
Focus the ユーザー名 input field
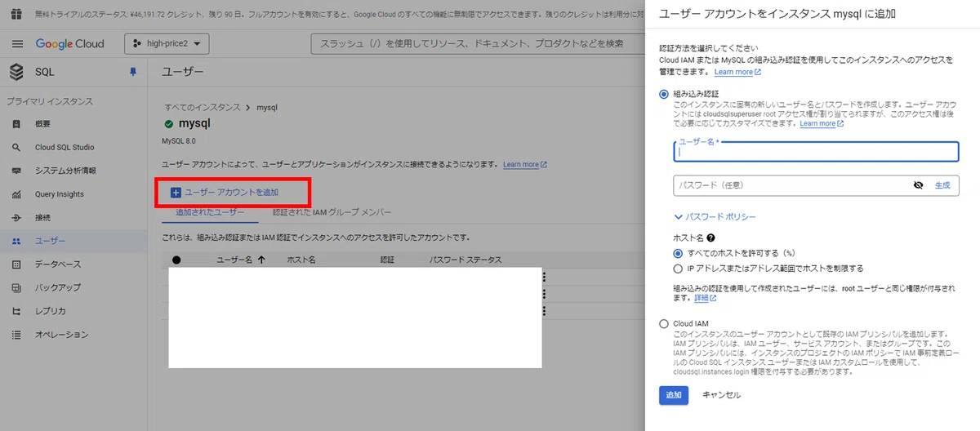(x=816, y=151)
